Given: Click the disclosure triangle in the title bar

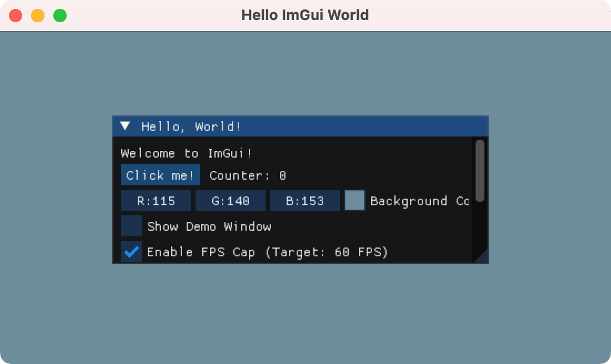Looking at the screenshot, I should pos(125,126).
